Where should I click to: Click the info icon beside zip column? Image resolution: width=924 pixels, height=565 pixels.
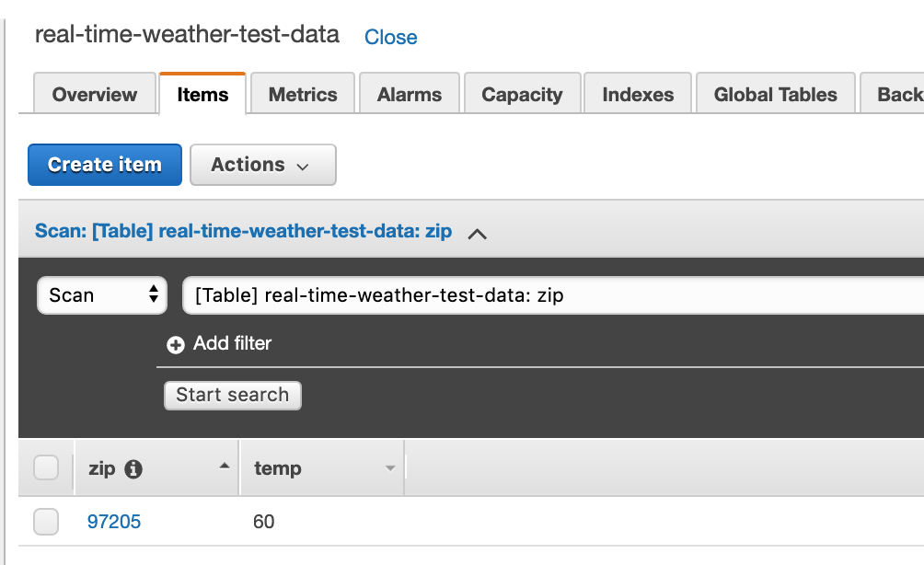point(133,469)
